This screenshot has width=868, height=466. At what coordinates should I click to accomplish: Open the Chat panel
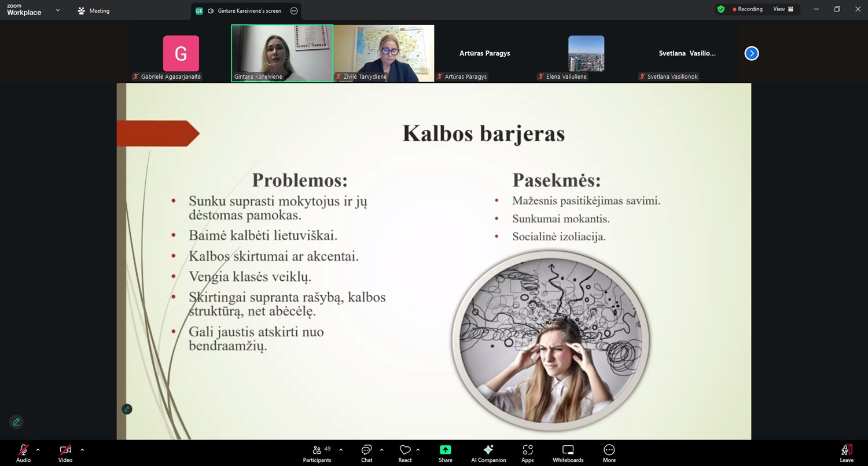366,453
